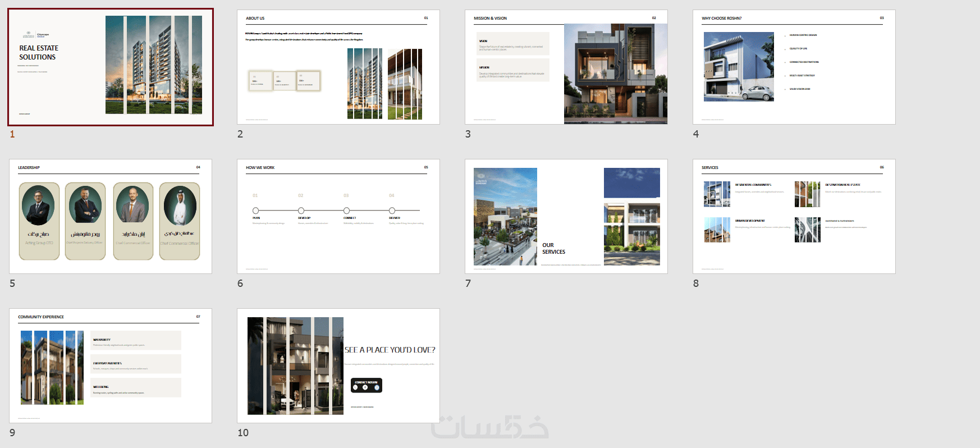Click the Why Choose Roshn slide
The image size is (980, 448).
794,67
